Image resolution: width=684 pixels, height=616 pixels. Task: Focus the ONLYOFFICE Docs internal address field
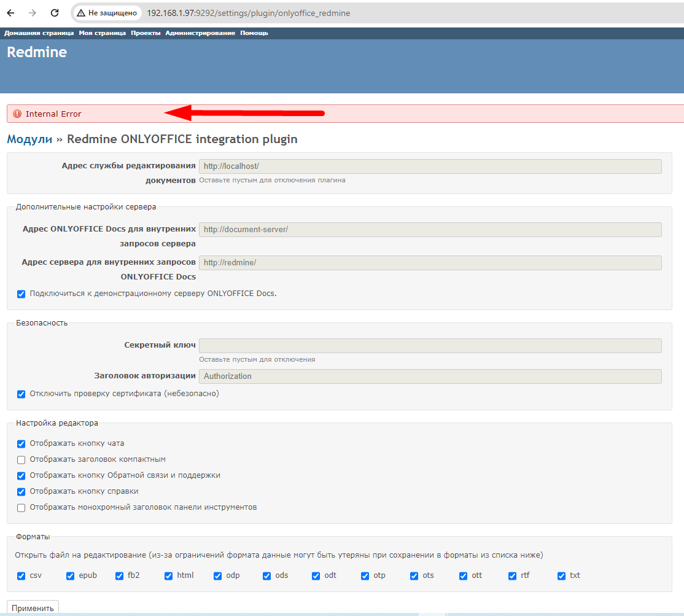(430, 230)
